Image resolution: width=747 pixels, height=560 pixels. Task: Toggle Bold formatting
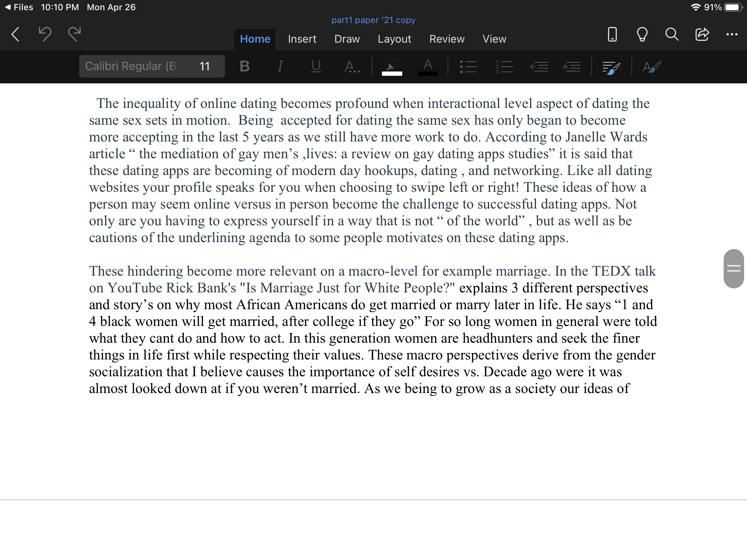pos(245,66)
